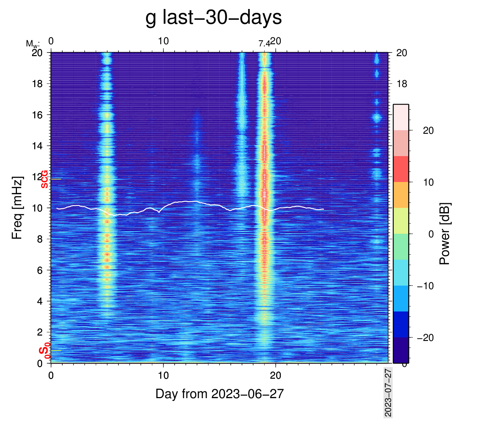Image resolution: width=504 pixels, height=428 pixels.
Task: Click the Freq [mHz] axis label
Action: pyautogui.click(x=17, y=208)
